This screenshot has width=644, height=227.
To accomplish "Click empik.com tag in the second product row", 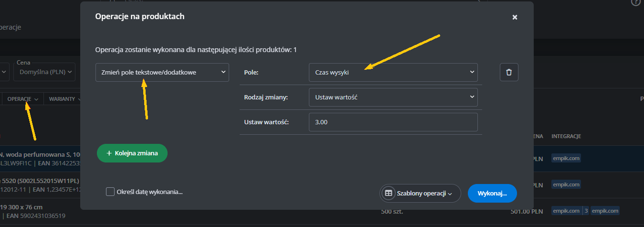I will (566, 184).
